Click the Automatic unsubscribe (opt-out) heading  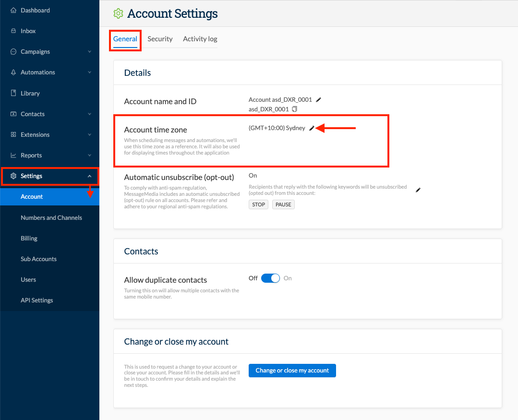click(x=179, y=177)
